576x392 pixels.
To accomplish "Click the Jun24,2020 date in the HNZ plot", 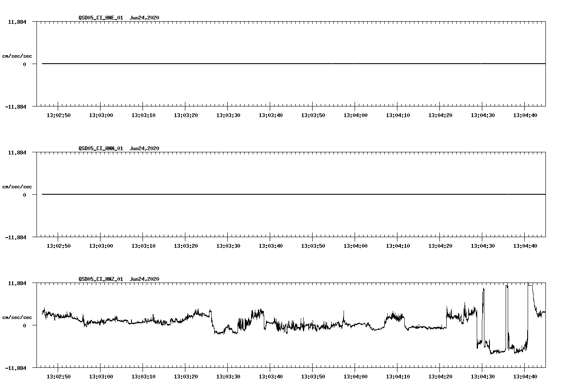I will coord(145,279).
